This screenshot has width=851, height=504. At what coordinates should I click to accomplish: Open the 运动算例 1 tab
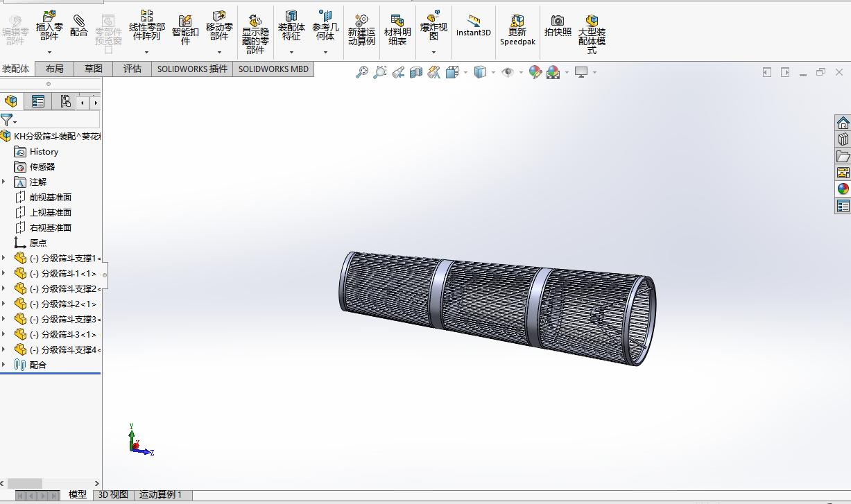pyautogui.click(x=160, y=494)
